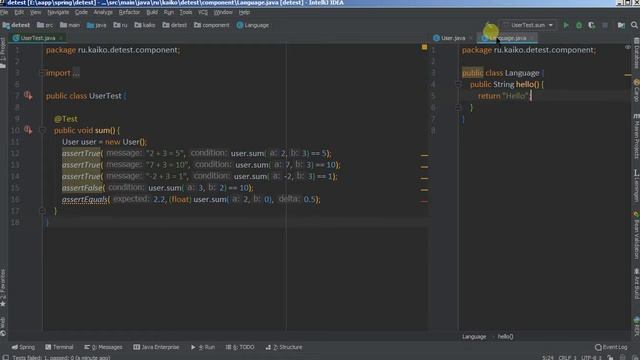Open the Event Log
Screen dimensions: 640x360
611,347
